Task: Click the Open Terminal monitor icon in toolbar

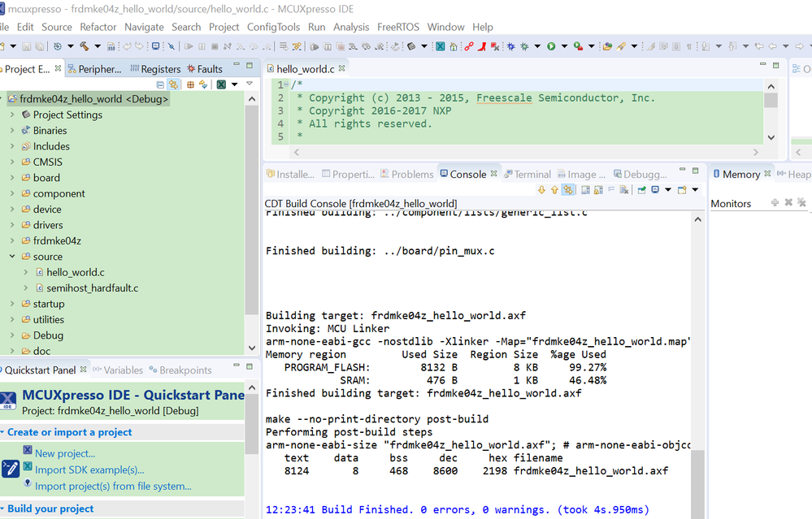Action: pyautogui.click(x=155, y=46)
